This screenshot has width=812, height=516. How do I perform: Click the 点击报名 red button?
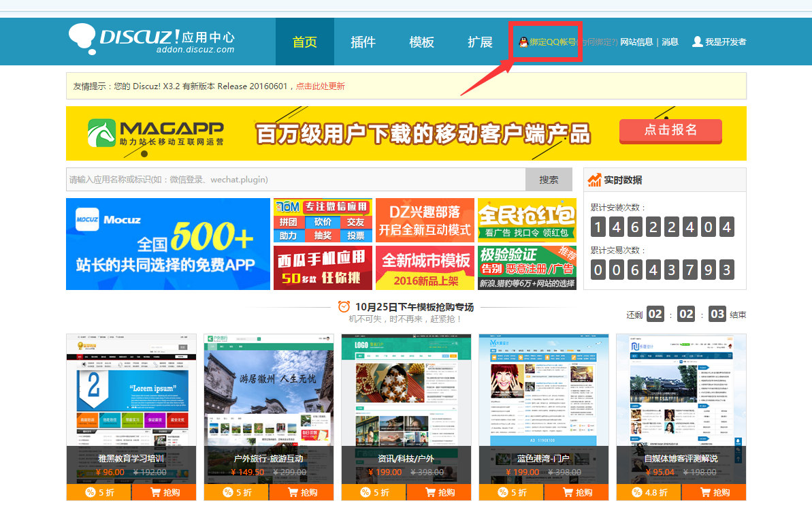click(670, 130)
